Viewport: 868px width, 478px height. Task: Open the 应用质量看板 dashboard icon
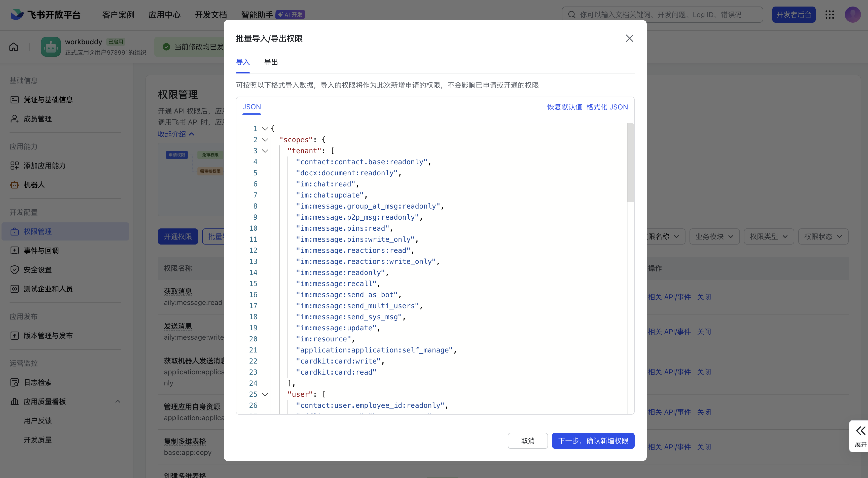coord(15,401)
